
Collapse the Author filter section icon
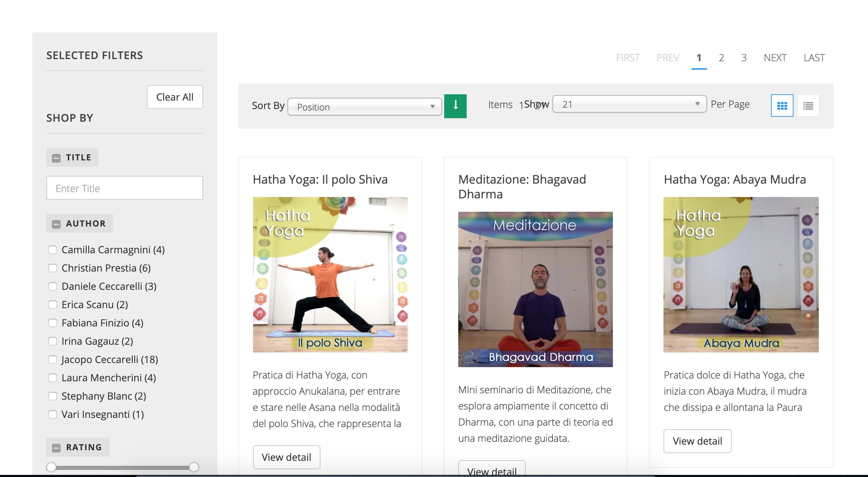[56, 224]
